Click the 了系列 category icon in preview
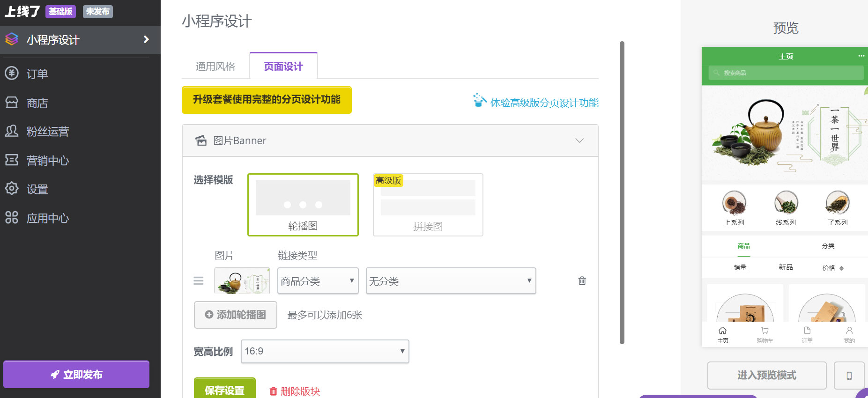The image size is (868, 398). [x=838, y=203]
